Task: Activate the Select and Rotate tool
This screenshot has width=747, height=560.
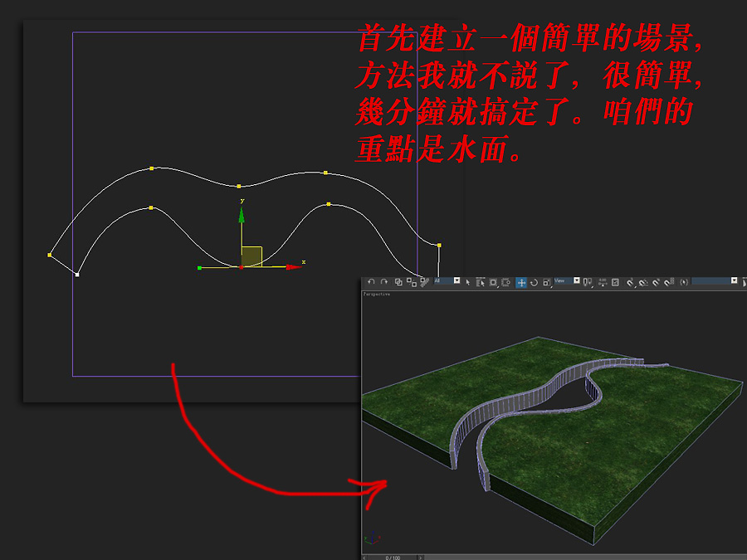Action: [x=535, y=282]
